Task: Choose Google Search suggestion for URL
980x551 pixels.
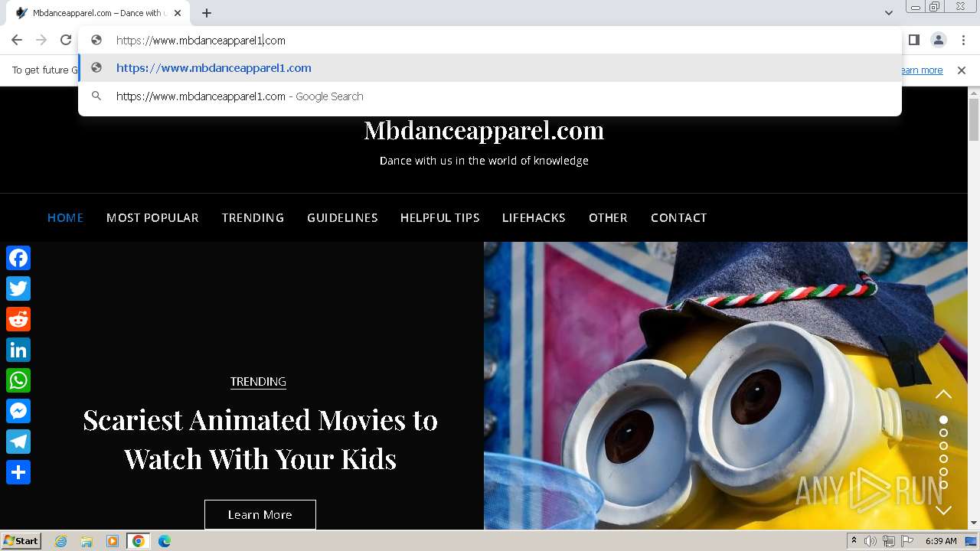Action: pyautogui.click(x=490, y=96)
